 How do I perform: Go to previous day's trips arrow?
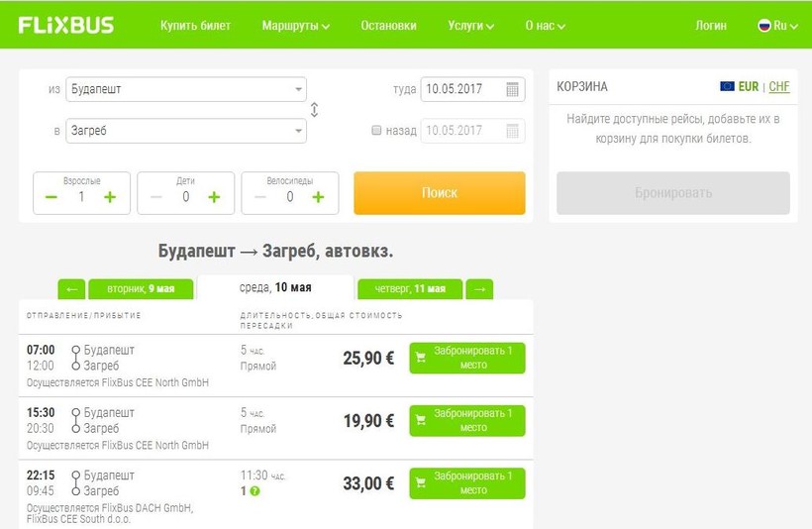tap(71, 289)
